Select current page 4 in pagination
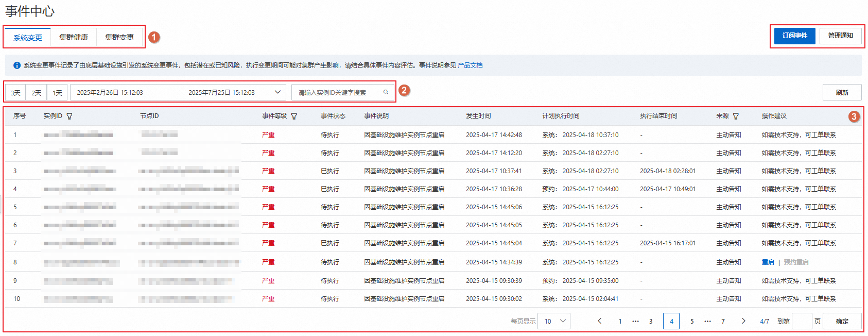Viewport: 868px width, 336px height. (671, 321)
